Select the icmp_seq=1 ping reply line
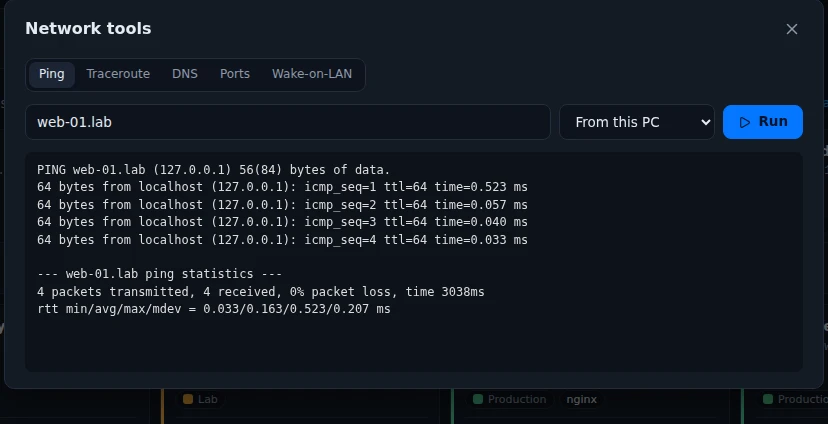Screen dimensions: 828x424 (282, 187)
